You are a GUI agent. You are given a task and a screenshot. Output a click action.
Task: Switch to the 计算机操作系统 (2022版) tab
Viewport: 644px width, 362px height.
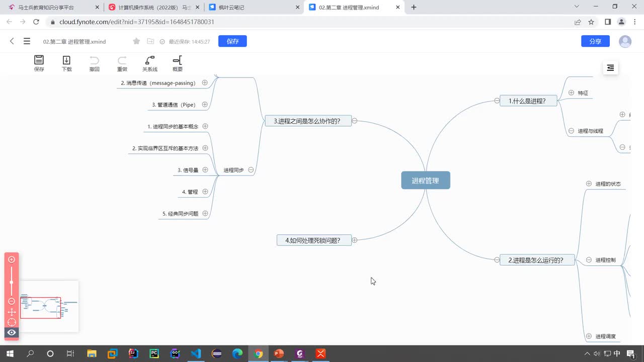click(155, 8)
